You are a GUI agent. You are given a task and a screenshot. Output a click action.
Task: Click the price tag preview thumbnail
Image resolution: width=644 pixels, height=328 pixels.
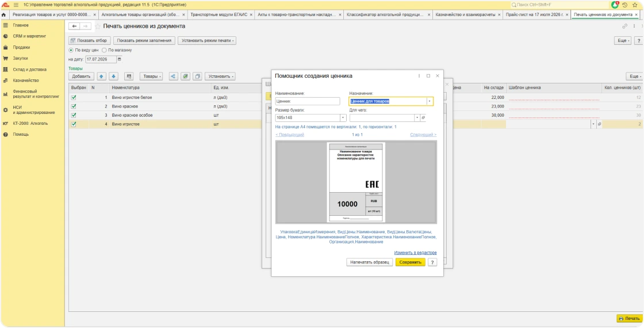click(x=356, y=182)
